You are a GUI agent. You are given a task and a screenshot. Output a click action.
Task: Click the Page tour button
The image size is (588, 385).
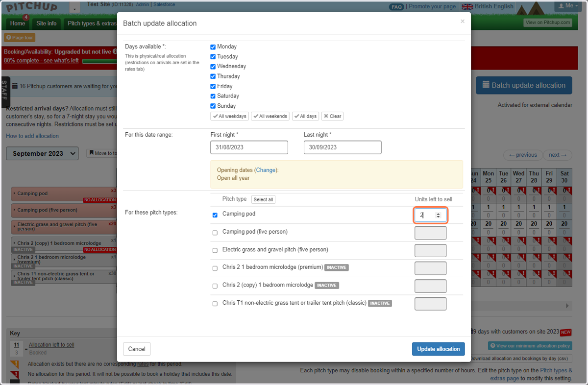coord(20,38)
